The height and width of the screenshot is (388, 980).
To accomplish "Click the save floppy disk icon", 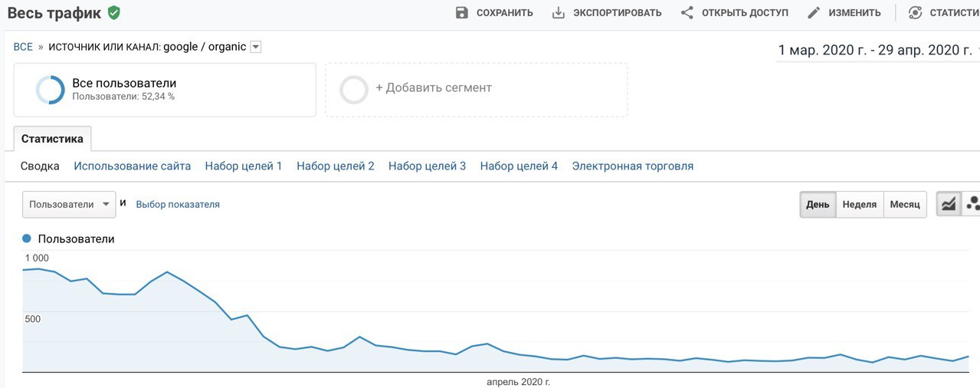I will (x=462, y=13).
